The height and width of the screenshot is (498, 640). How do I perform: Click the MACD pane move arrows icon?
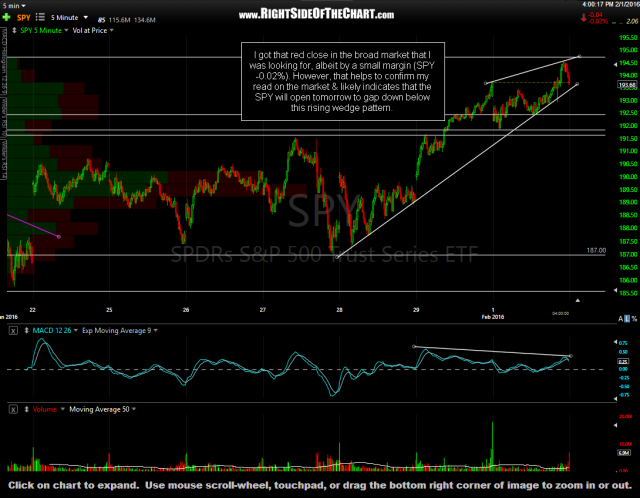tap(27, 331)
